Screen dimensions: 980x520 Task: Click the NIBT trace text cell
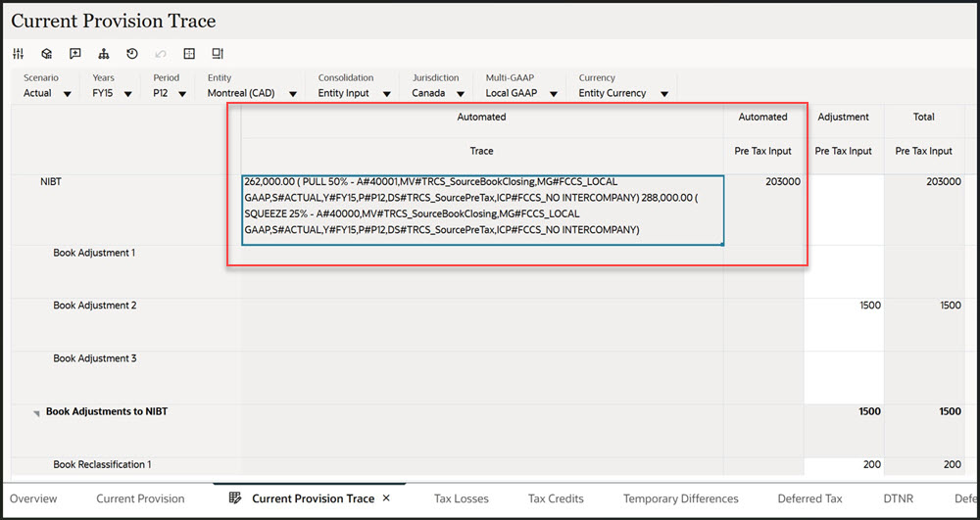[482, 211]
